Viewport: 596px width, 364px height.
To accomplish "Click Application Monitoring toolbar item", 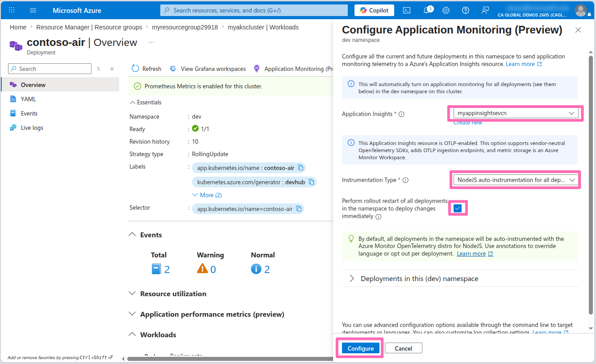I will [x=293, y=69].
